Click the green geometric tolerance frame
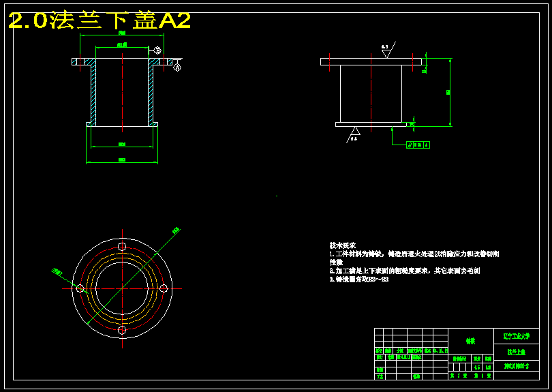Screen dimensions: 552x392 pos(418,145)
